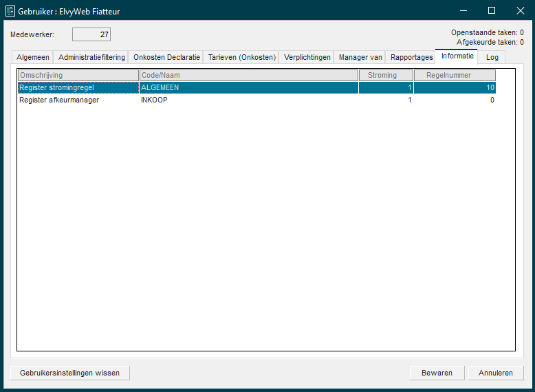Click the Regelnummer column header

(x=455, y=75)
